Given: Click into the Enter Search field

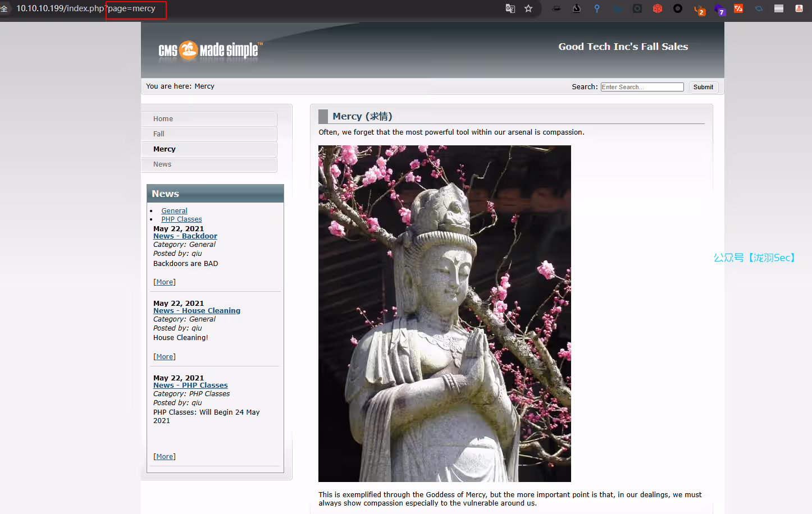Looking at the screenshot, I should click(x=642, y=87).
